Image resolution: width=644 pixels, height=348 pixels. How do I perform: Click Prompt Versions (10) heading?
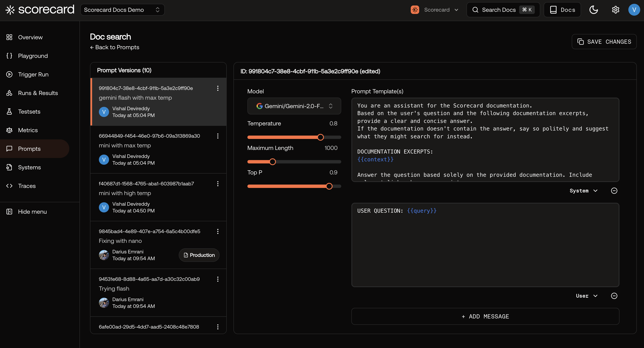point(124,70)
